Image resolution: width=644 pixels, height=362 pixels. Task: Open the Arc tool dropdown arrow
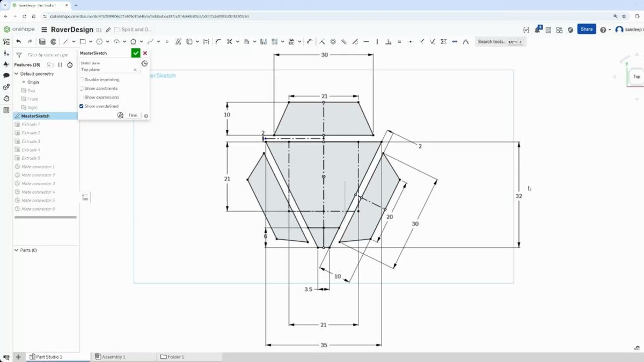point(125,42)
